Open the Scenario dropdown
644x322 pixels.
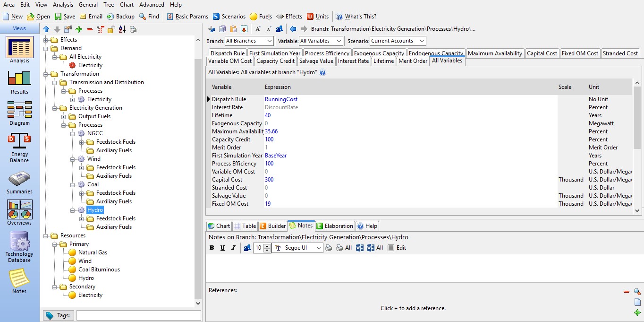(x=398, y=41)
